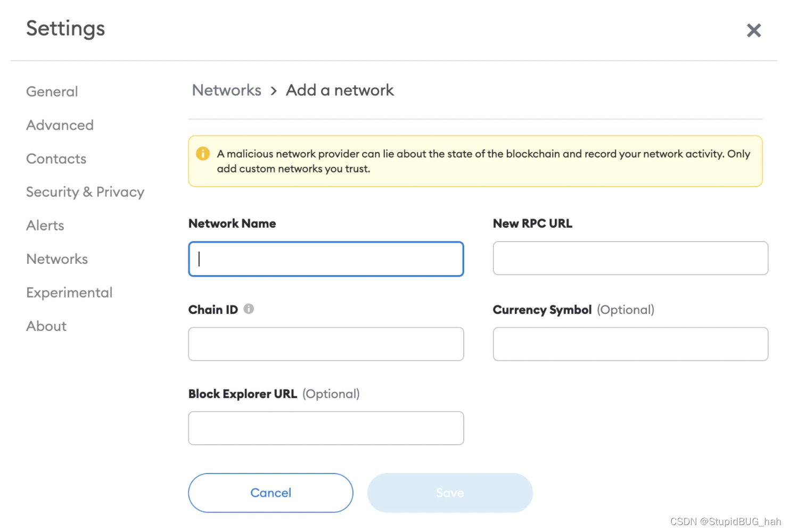The image size is (789, 532).
Task: Open the About section
Action: click(x=46, y=326)
